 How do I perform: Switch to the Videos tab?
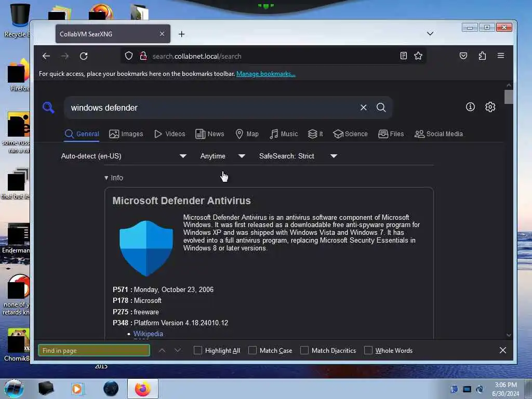click(170, 134)
